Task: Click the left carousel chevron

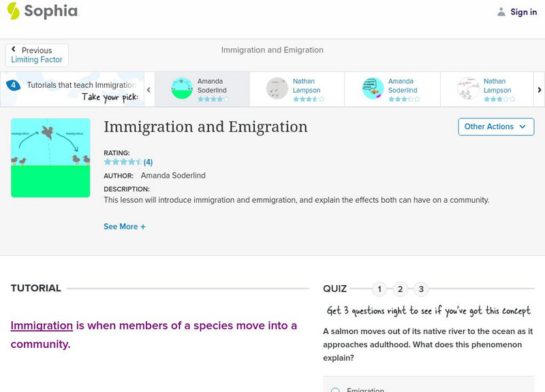Action: pos(149,88)
